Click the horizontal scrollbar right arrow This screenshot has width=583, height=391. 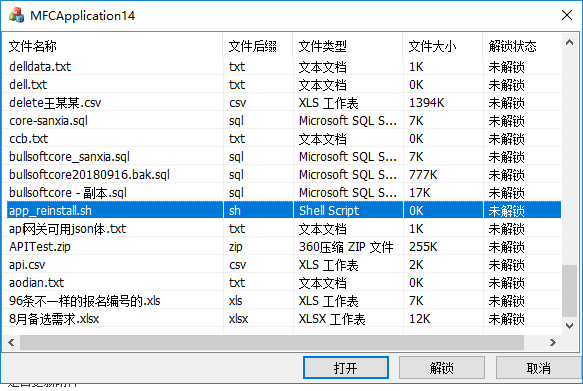coord(553,342)
